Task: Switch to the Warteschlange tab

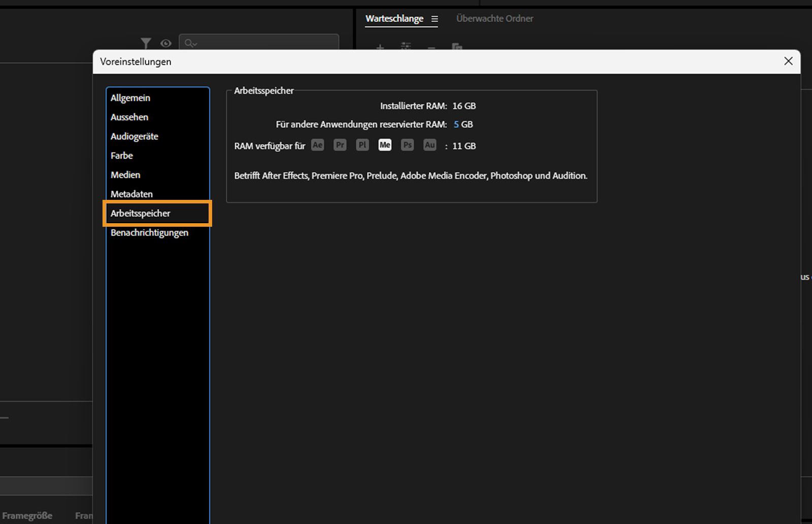Action: coord(394,19)
